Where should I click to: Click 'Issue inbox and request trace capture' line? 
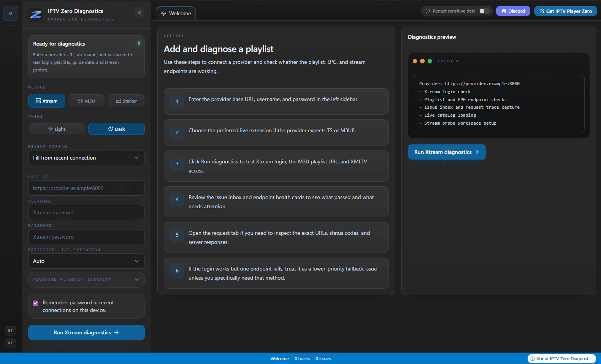[x=469, y=107]
